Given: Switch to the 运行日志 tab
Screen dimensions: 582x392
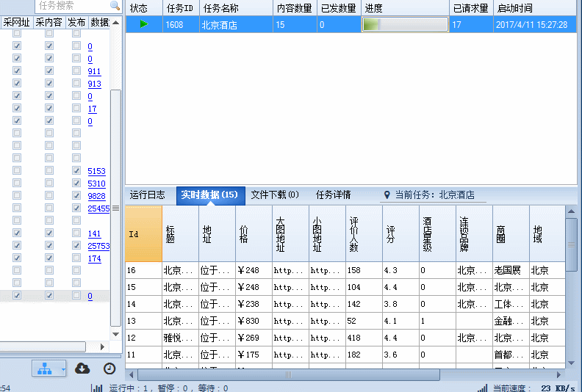Looking at the screenshot, I should [x=148, y=195].
